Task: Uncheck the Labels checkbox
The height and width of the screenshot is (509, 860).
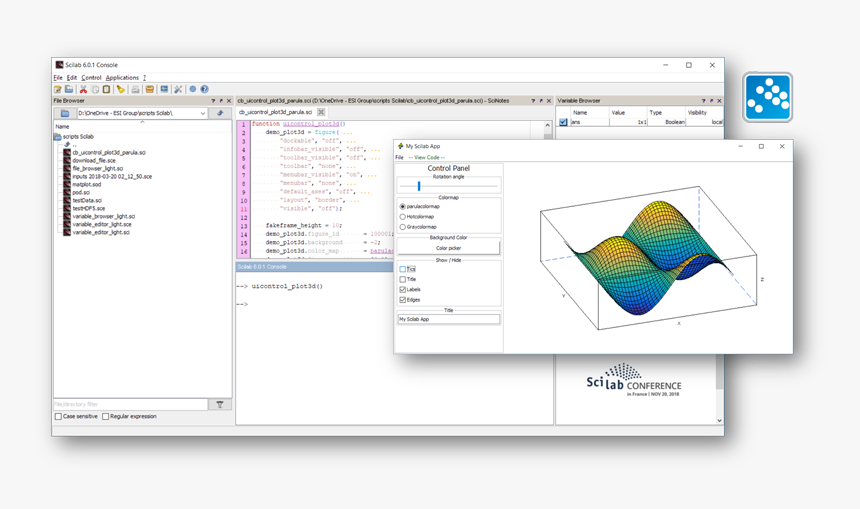Action: (403, 290)
